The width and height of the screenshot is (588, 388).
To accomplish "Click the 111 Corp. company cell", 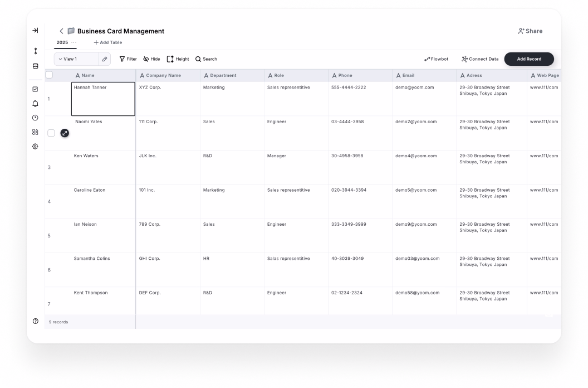I will coord(168,133).
